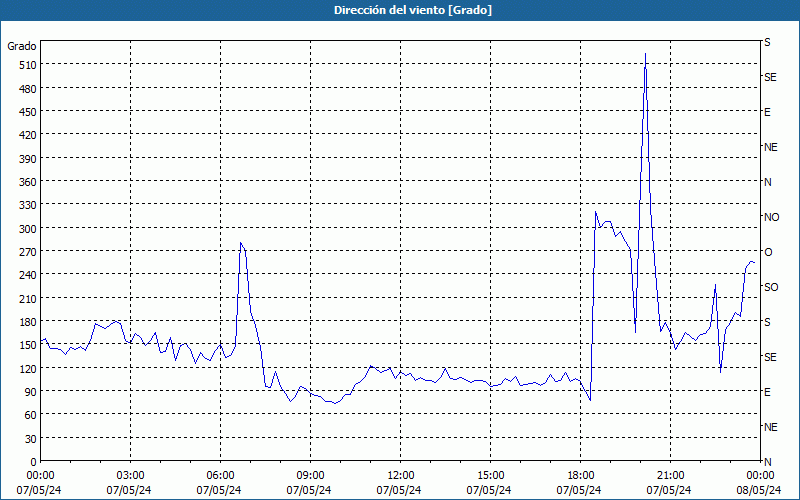Click the 'O' compass label
Viewport: 800px width, 500px height.
coord(768,252)
